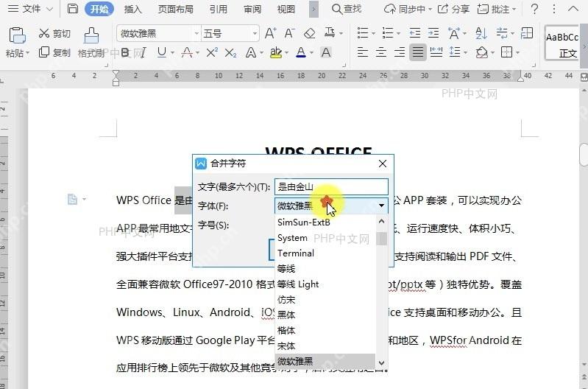Toggle italic formatting

pos(143,52)
